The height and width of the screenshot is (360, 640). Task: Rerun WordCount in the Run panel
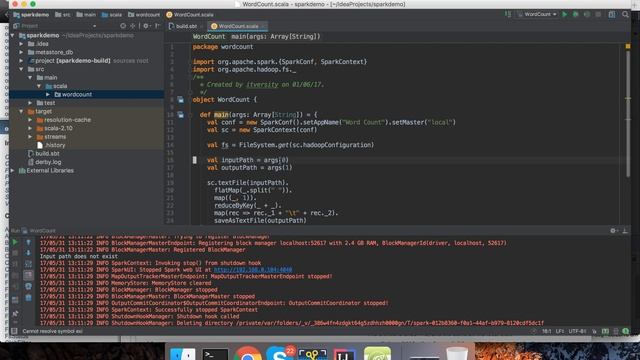click(x=15, y=242)
